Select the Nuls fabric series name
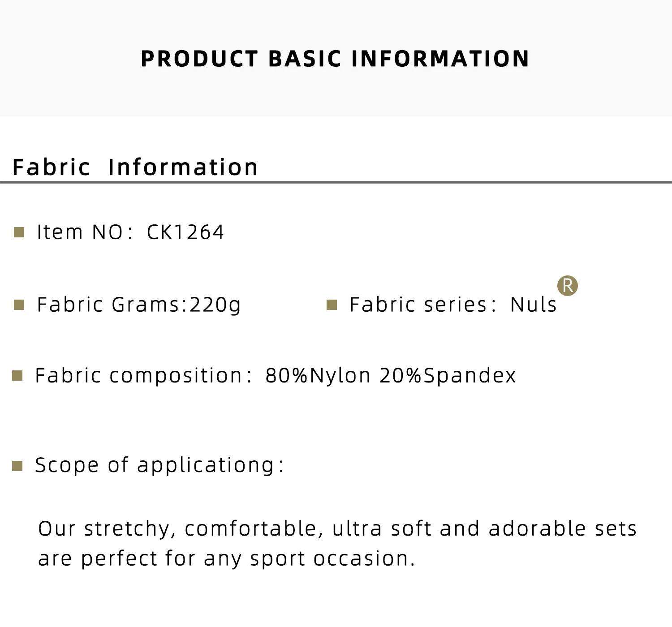The height and width of the screenshot is (627, 672). click(x=533, y=305)
